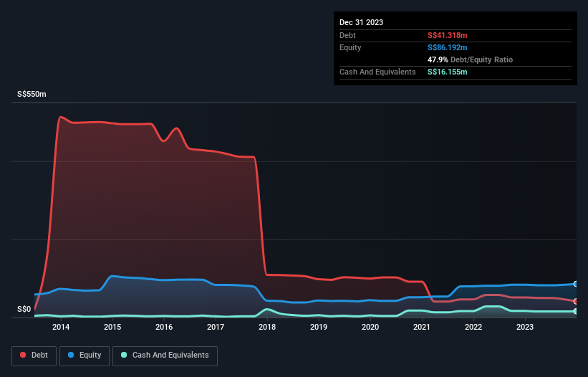Toggle the Equity series legend button
Viewport: 588px width, 377px height.
[85, 355]
